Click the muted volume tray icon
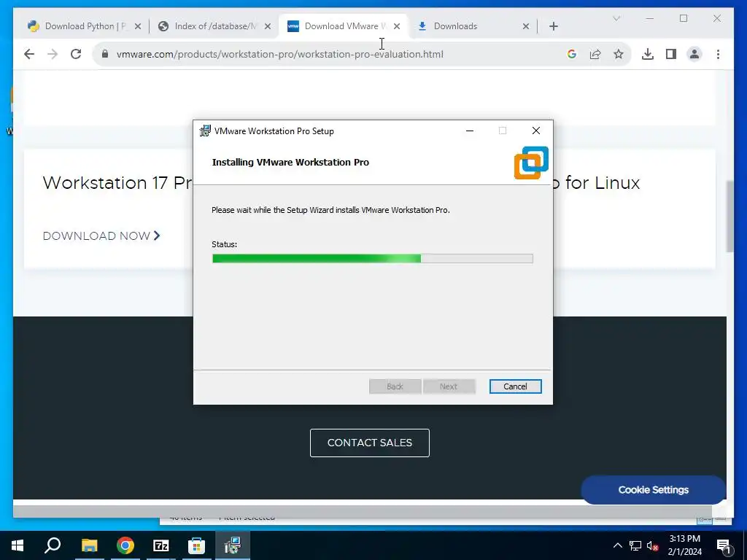Viewport: 747px width, 560px height. coord(652,545)
